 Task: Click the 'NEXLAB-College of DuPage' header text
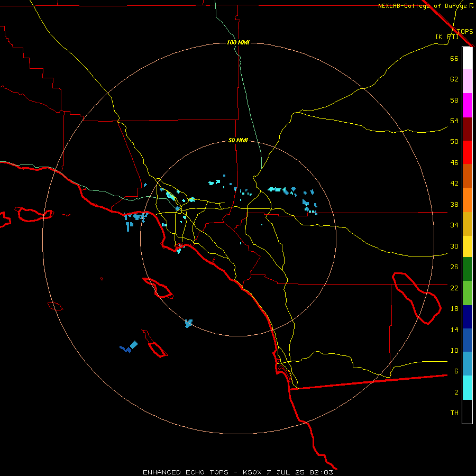coord(424,6)
